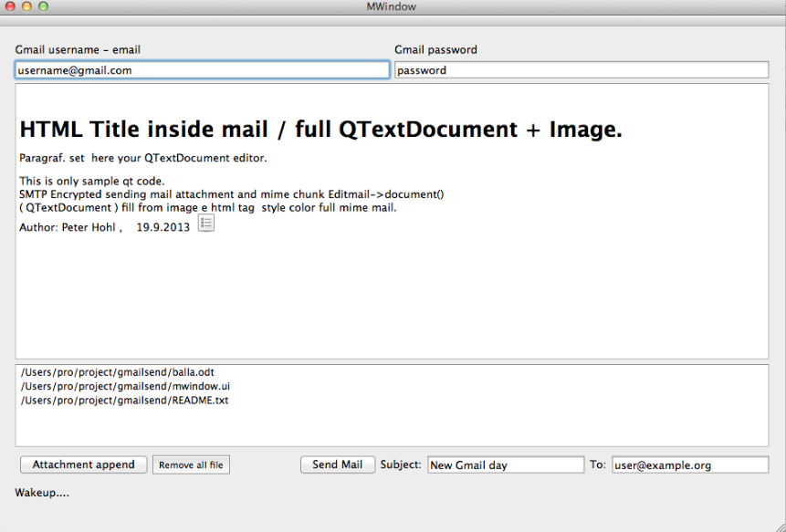Select attachment README.txt in the list
The height and width of the screenshot is (532, 786).
click(x=124, y=401)
